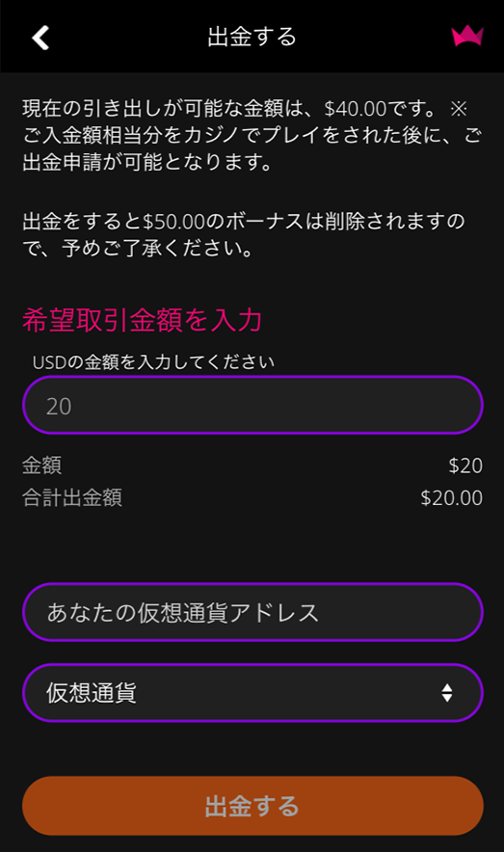Click the USDの金額を入力してください label
Image resolution: width=504 pixels, height=852 pixels.
[153, 362]
